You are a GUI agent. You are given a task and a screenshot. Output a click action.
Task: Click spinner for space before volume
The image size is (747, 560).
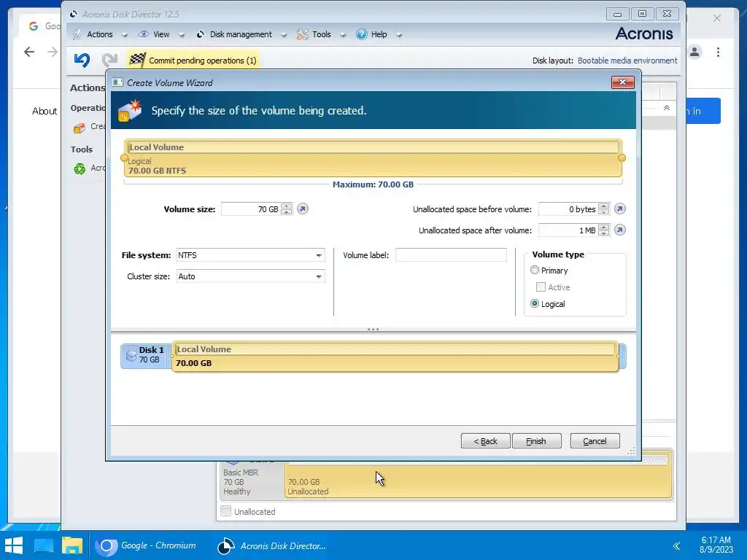coord(603,209)
